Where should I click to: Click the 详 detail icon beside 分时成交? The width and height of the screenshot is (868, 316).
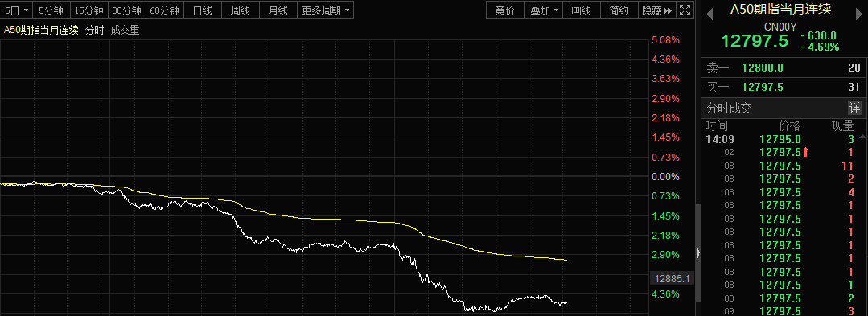855,108
